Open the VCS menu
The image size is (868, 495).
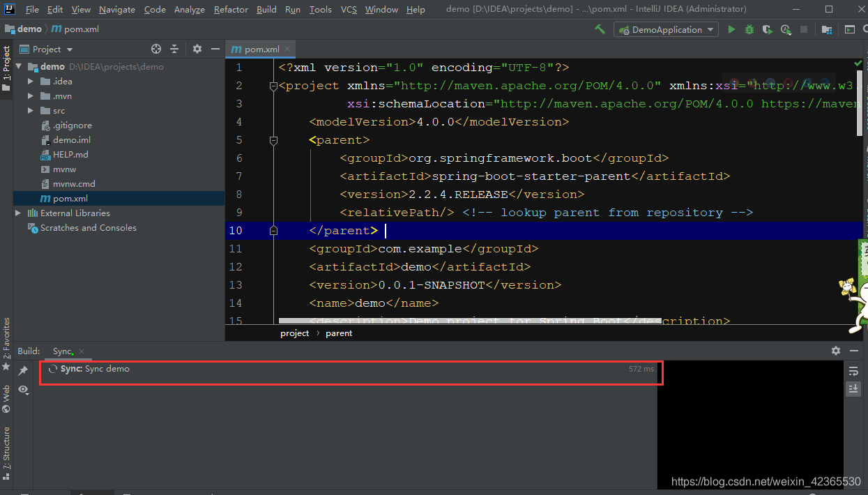pos(349,9)
